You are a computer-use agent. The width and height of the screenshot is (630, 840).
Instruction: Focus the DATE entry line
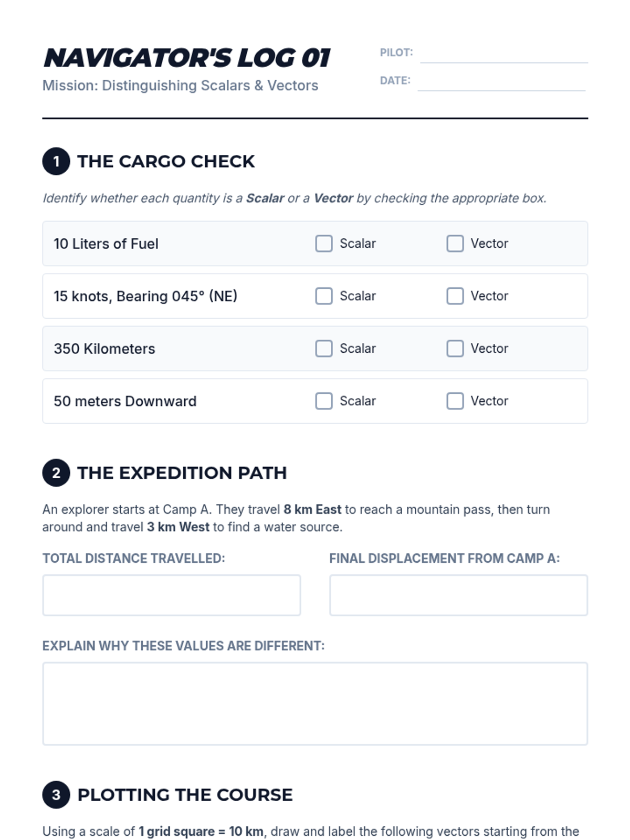[x=501, y=82]
